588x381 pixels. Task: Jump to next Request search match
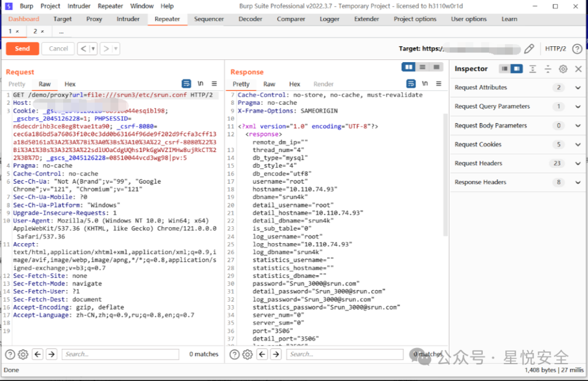(x=51, y=354)
